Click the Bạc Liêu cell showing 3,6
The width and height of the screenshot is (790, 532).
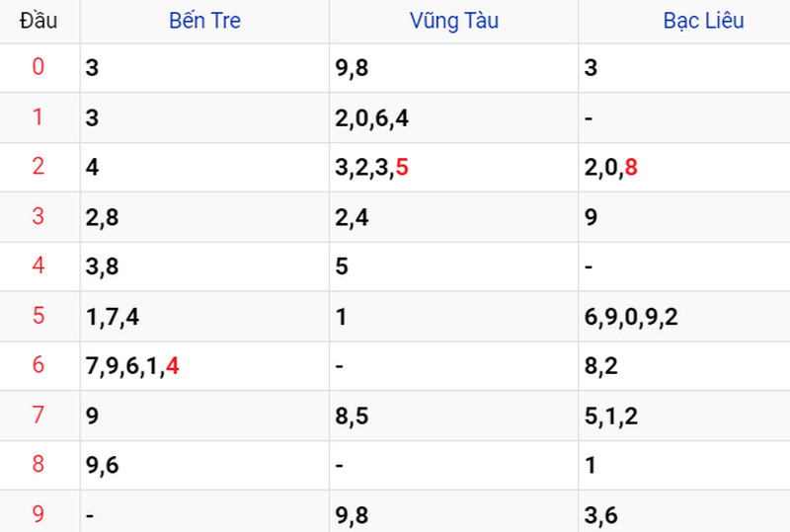[x=684, y=514]
